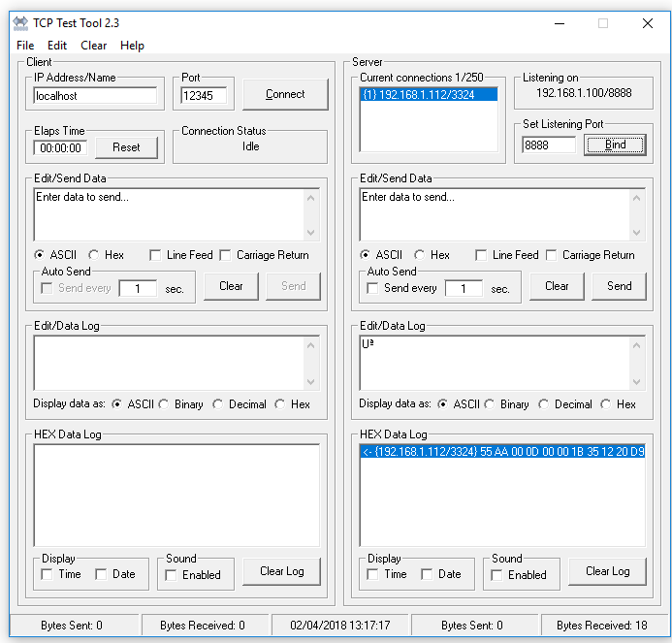Click the scroll up arrow in Client send box

(x=310, y=198)
